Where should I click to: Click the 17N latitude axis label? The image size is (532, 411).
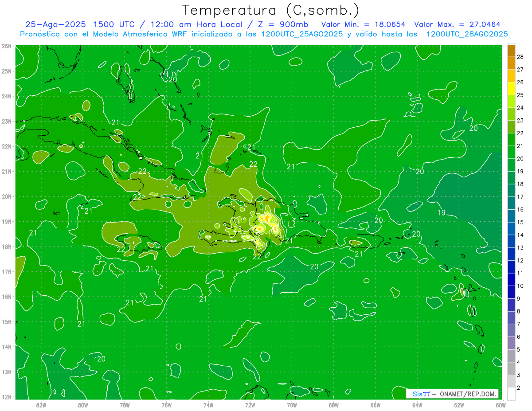click(x=7, y=272)
